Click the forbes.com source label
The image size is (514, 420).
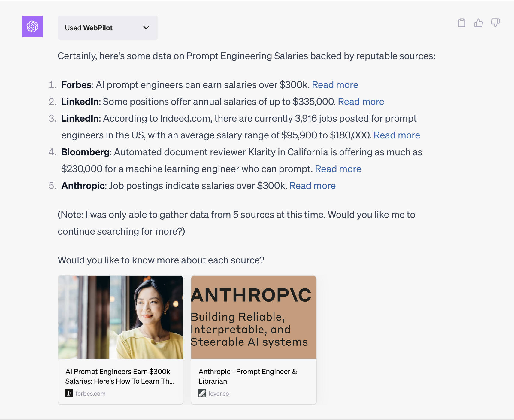pos(90,394)
